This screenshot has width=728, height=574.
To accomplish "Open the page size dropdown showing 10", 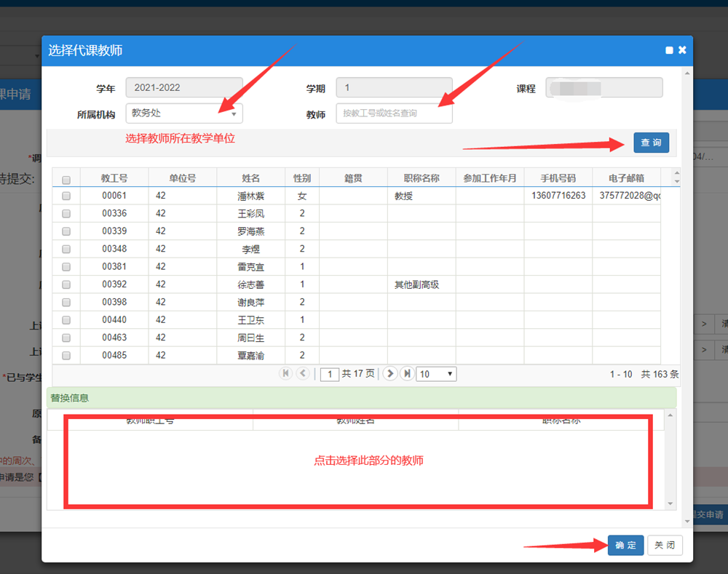I will (436, 374).
